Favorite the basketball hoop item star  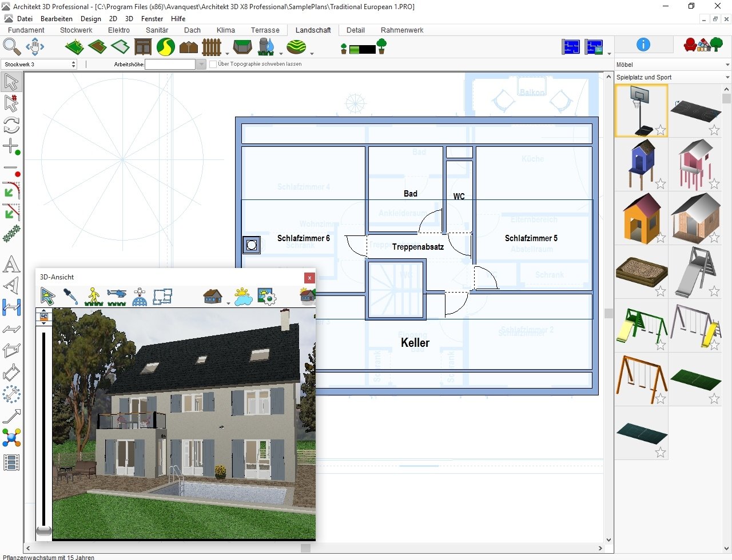tap(661, 130)
